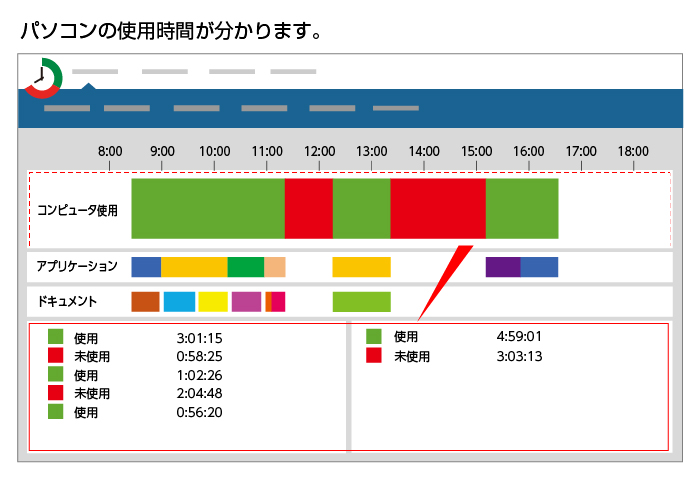Select the middle green usage block near 13:00
The width and height of the screenshot is (700, 481).
[362, 209]
